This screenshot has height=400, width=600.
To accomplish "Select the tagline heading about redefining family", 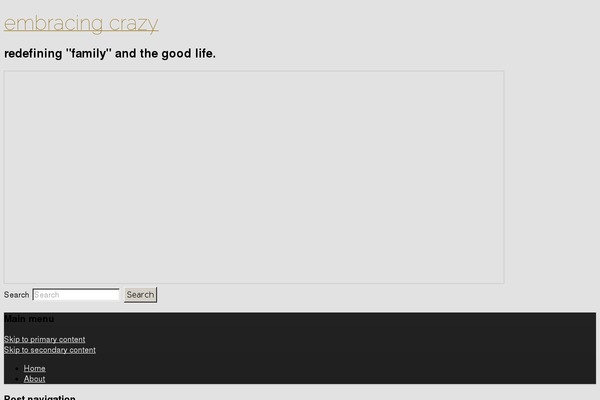I will pyautogui.click(x=110, y=54).
